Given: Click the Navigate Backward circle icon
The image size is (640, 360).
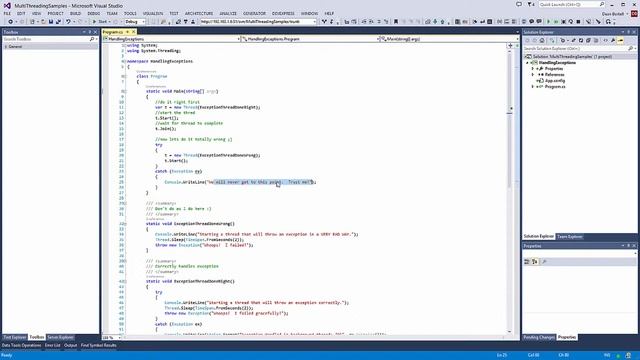Looking at the screenshot, I should [10, 22].
